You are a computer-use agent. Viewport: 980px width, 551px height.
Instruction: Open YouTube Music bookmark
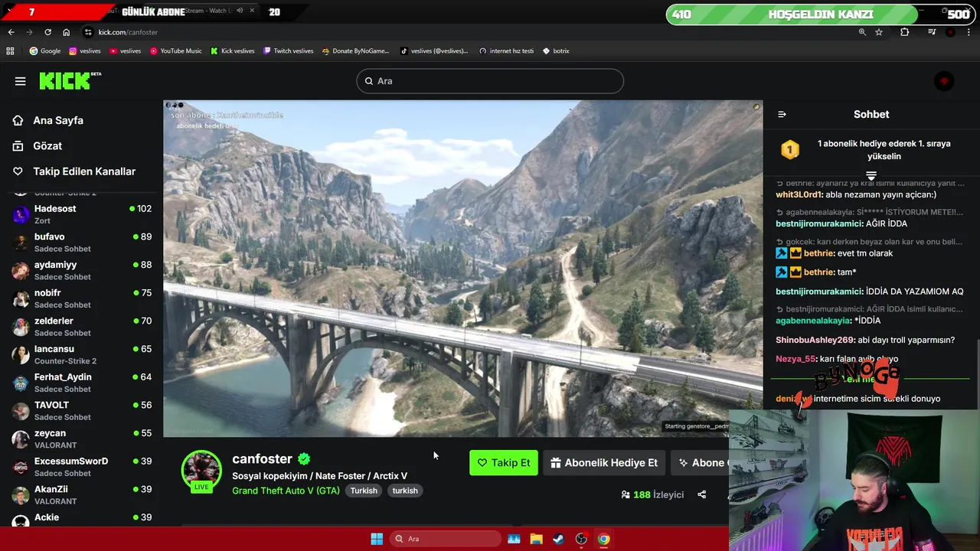point(176,51)
